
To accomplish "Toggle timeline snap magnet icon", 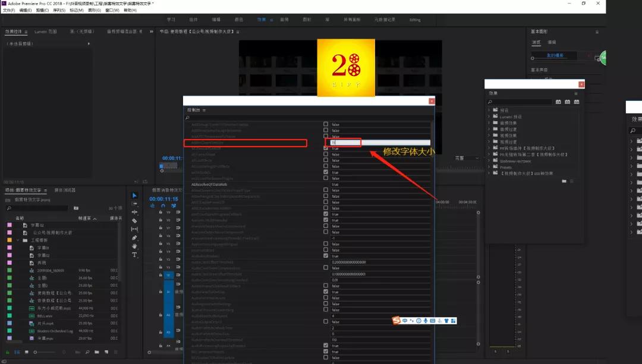I will coord(163,205).
